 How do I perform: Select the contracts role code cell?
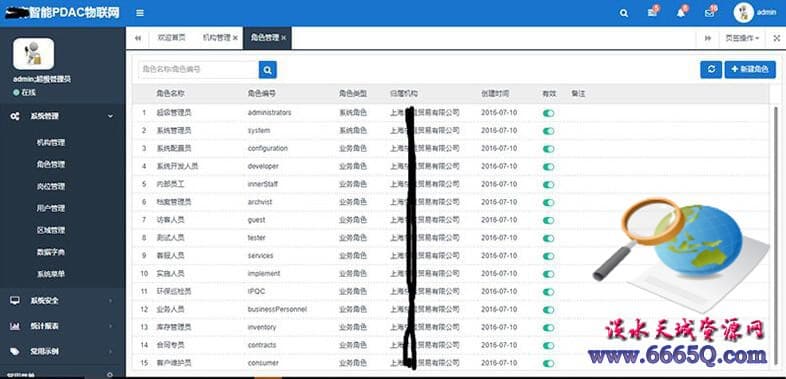pyautogui.click(x=262, y=345)
